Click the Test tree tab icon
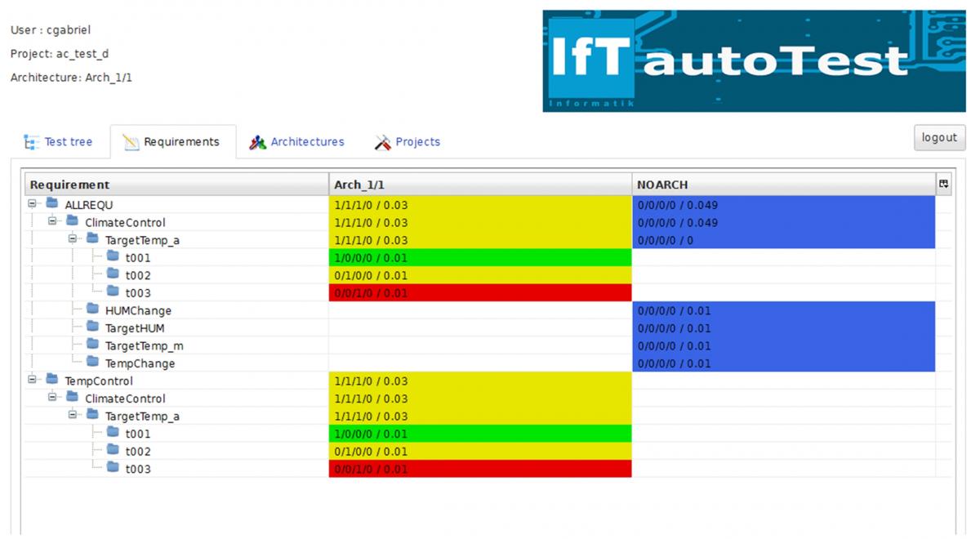Viewport: 980px width, 539px height. click(32, 142)
